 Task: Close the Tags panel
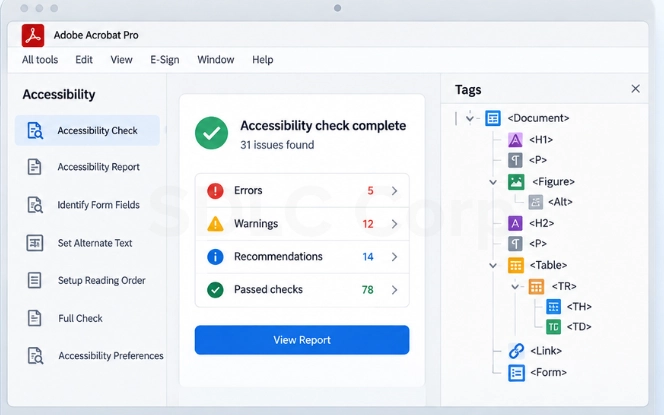click(635, 89)
